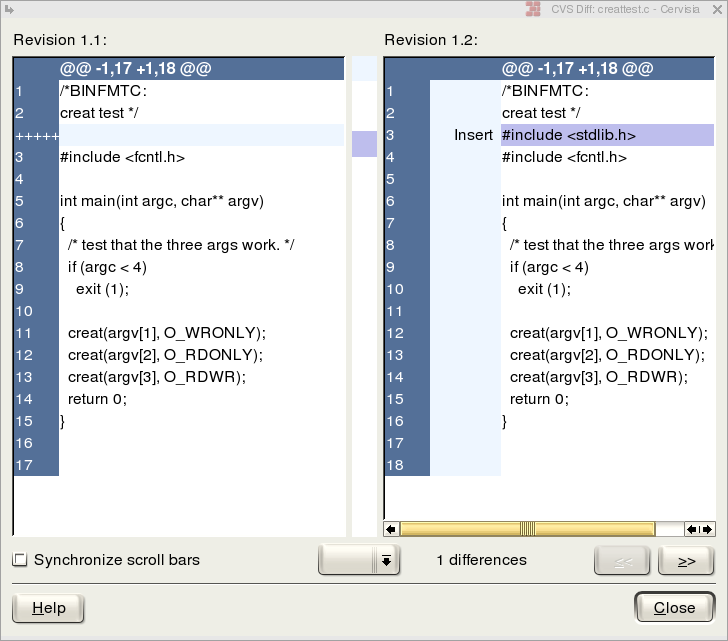Click 'creat(argv[2], O_RDONLY);' in Revision 1.2
The image size is (728, 641).
point(607,355)
